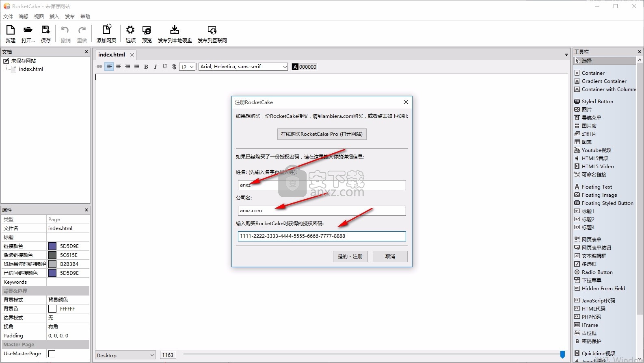Select align right formatting icon
644x363 pixels.
coord(128,67)
